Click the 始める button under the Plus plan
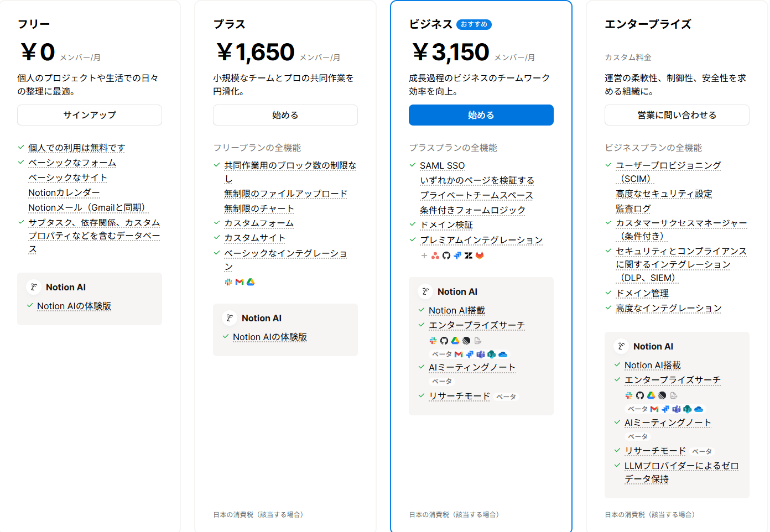Image resolution: width=770 pixels, height=532 pixels. point(285,115)
